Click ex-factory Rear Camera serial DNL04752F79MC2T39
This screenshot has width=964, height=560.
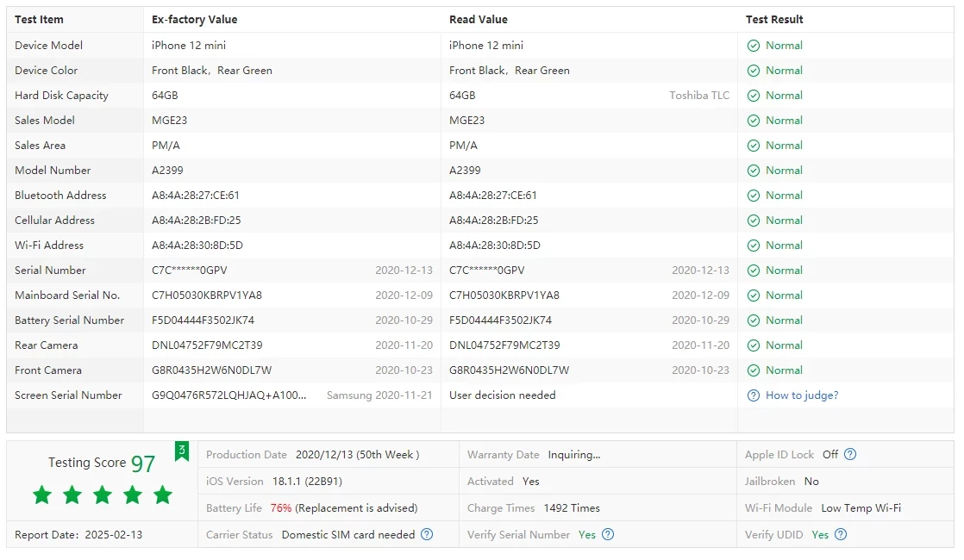click(207, 345)
